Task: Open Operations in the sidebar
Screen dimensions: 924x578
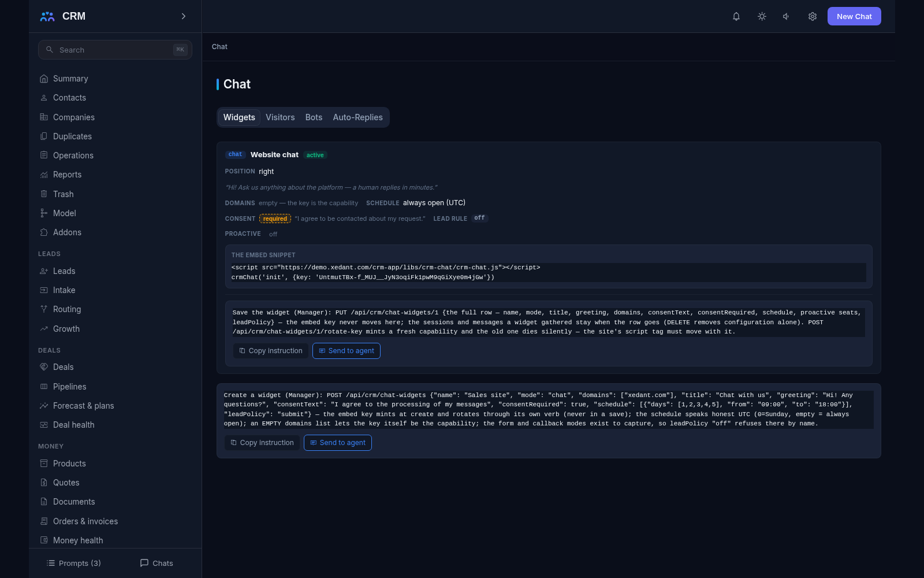Action: point(115,155)
